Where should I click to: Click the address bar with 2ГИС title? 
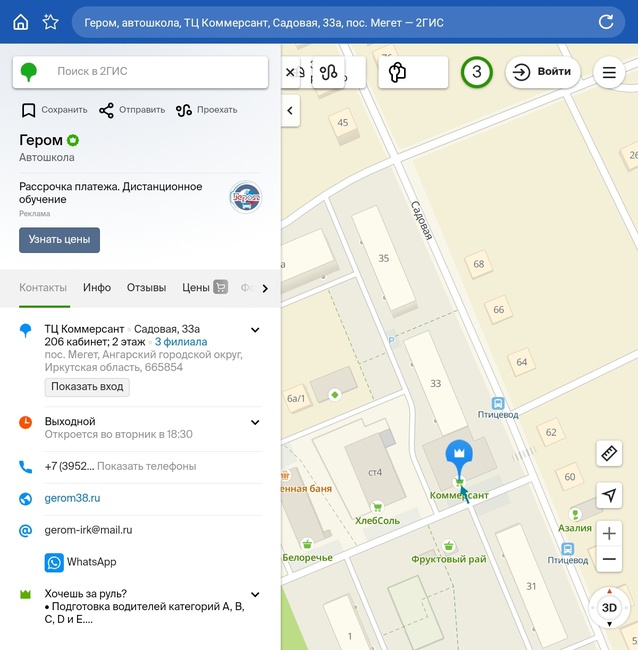[348, 22]
